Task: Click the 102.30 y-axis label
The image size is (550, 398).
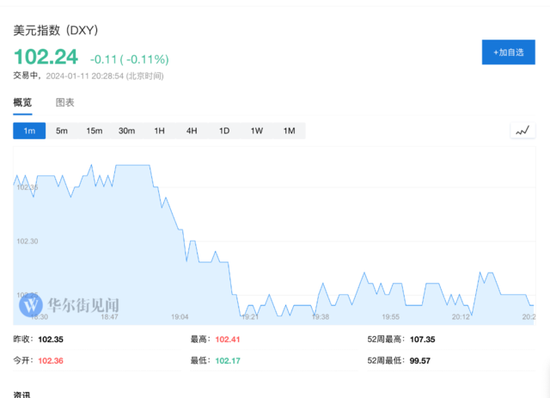Action: (x=27, y=241)
